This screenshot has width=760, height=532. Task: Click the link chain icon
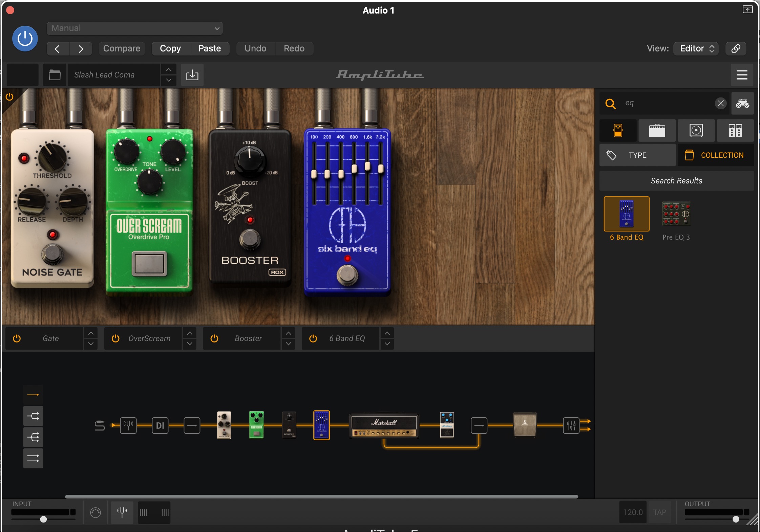[736, 48]
